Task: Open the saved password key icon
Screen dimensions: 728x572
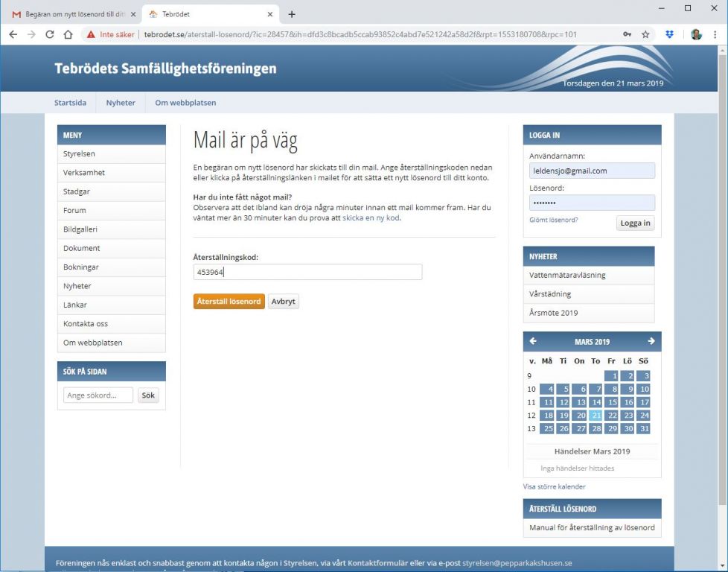Action: coord(627,34)
